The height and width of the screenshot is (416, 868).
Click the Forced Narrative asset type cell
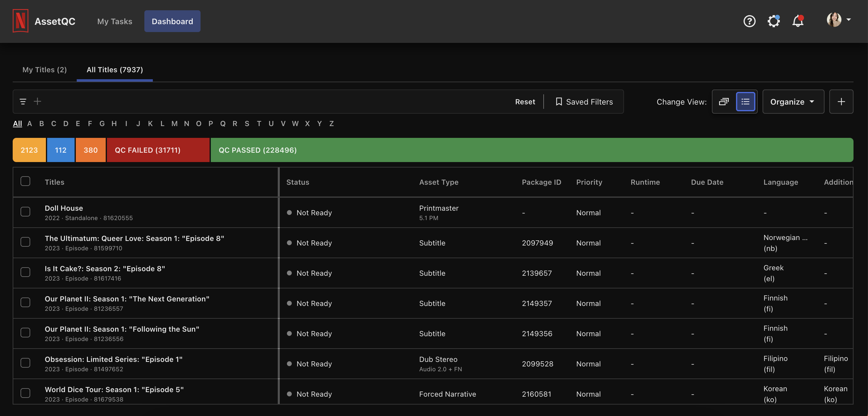(x=447, y=394)
